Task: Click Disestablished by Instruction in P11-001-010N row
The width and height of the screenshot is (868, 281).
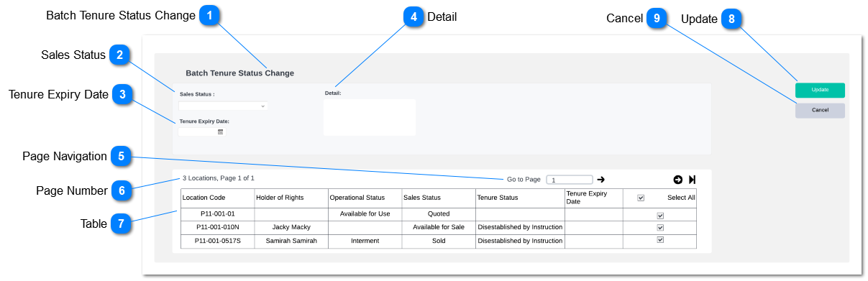Action: 520,227
